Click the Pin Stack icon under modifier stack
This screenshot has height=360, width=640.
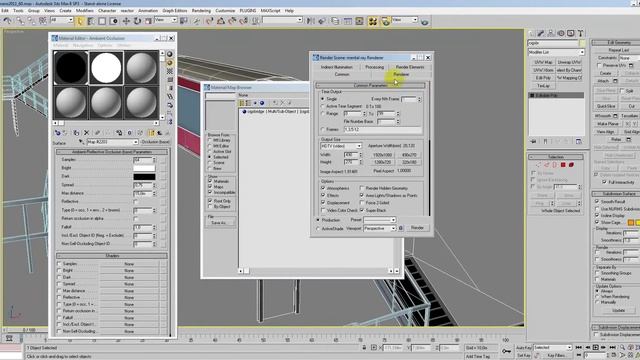click(533, 141)
